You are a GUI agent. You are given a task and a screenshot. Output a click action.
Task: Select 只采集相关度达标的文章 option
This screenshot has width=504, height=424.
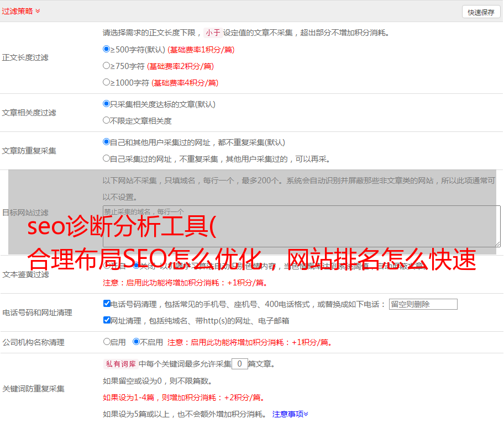(107, 104)
